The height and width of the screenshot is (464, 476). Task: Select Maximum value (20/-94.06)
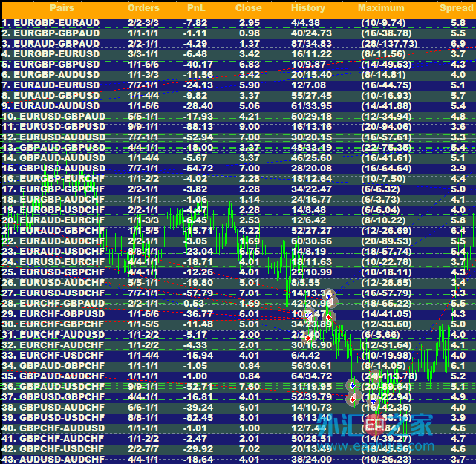tap(386, 126)
